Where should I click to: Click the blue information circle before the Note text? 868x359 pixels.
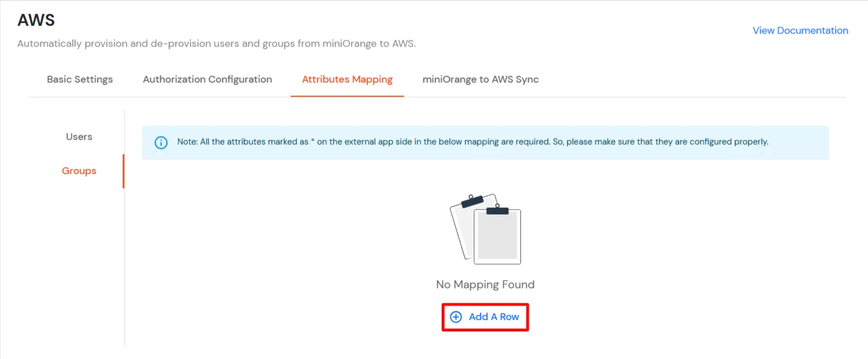pyautogui.click(x=161, y=142)
